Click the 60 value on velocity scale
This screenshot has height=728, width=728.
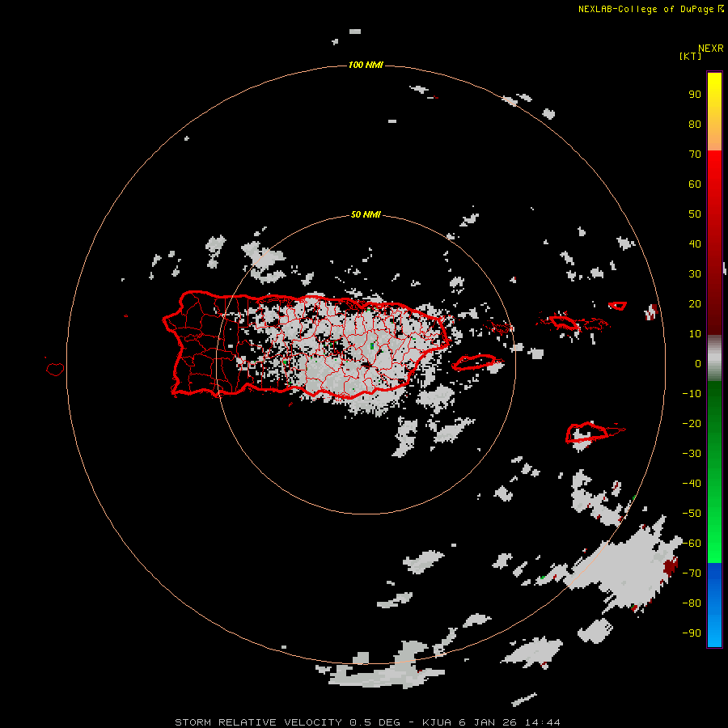click(x=695, y=184)
